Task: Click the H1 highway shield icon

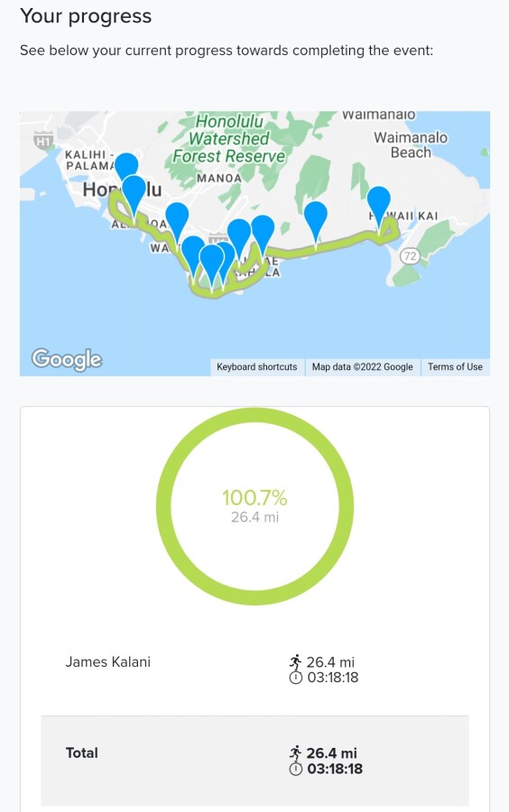Action: point(43,141)
